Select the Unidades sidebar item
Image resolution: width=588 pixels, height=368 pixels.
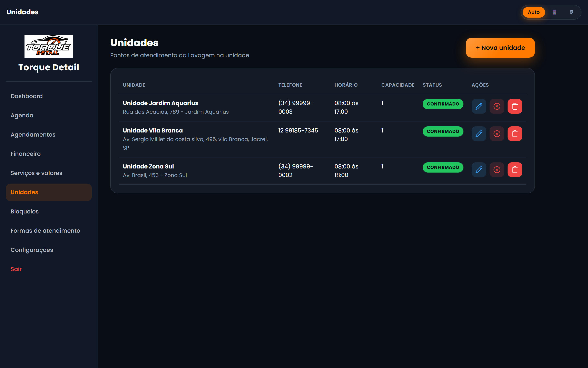(49, 192)
